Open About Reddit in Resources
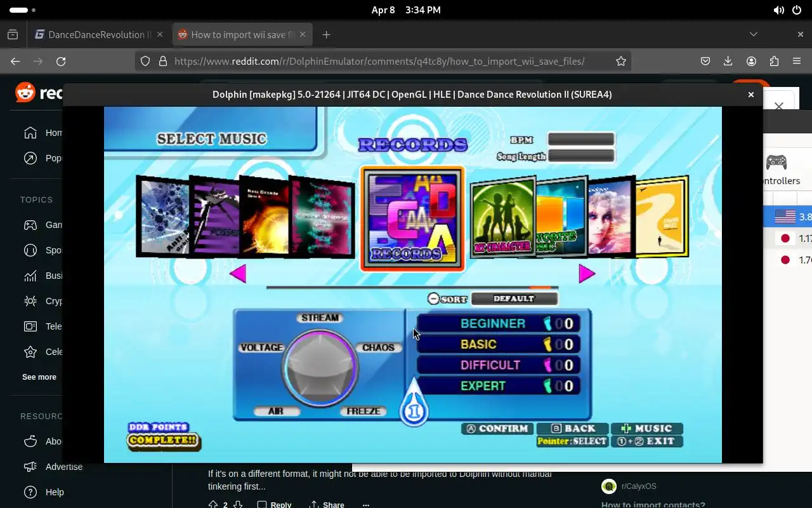 (43, 441)
